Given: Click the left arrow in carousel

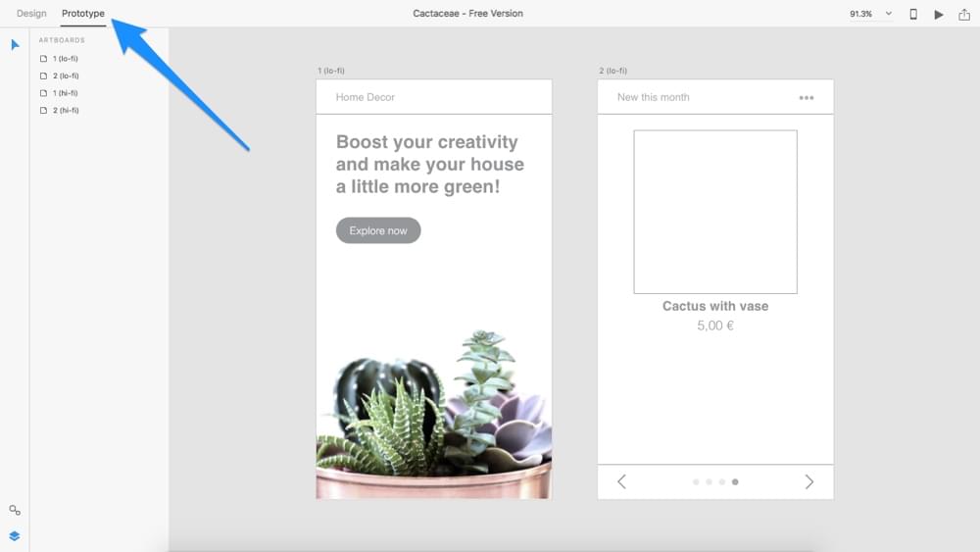Looking at the screenshot, I should [x=621, y=481].
